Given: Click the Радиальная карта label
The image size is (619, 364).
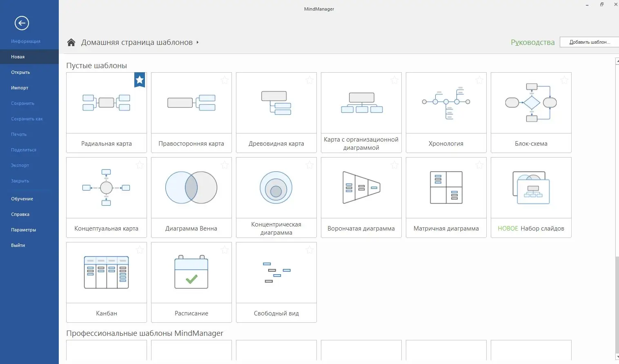Looking at the screenshot, I should 106,144.
